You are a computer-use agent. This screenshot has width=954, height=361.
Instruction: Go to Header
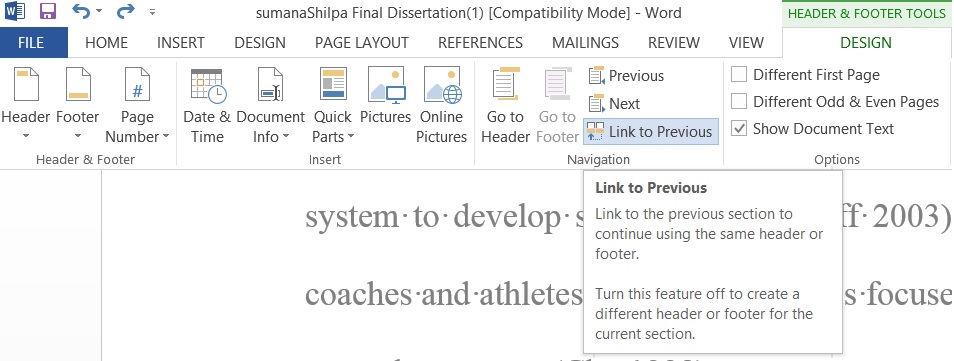pyautogui.click(x=506, y=105)
